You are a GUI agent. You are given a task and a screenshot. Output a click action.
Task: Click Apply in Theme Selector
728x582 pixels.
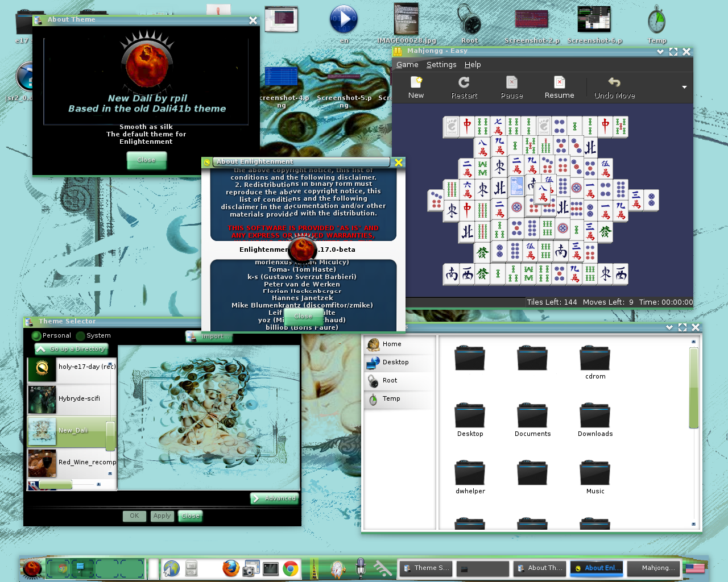(162, 516)
